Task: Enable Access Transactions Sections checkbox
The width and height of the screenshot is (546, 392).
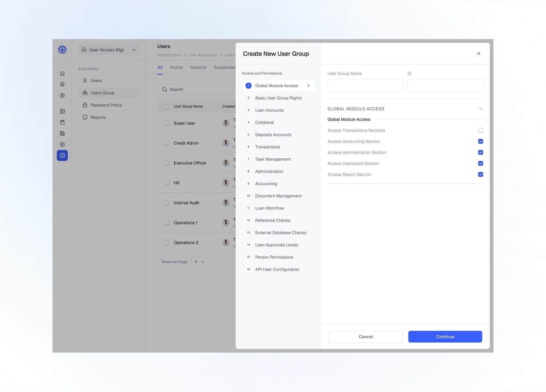Action: [x=480, y=130]
